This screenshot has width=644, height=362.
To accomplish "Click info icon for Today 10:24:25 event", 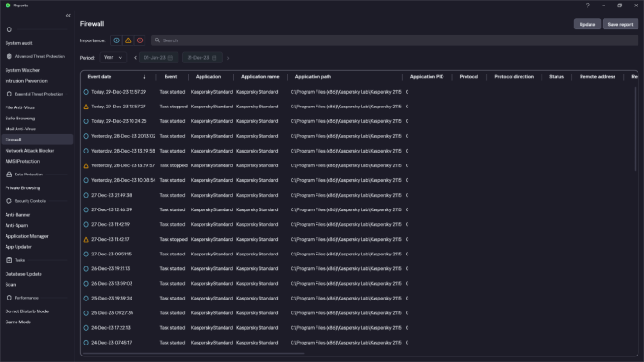I will tap(86, 121).
